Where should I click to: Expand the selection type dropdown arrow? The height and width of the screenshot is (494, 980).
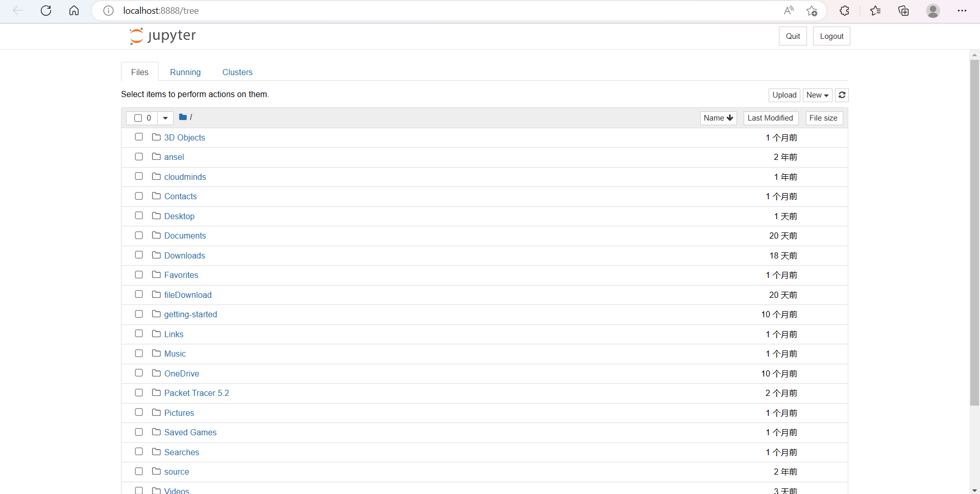click(x=165, y=118)
